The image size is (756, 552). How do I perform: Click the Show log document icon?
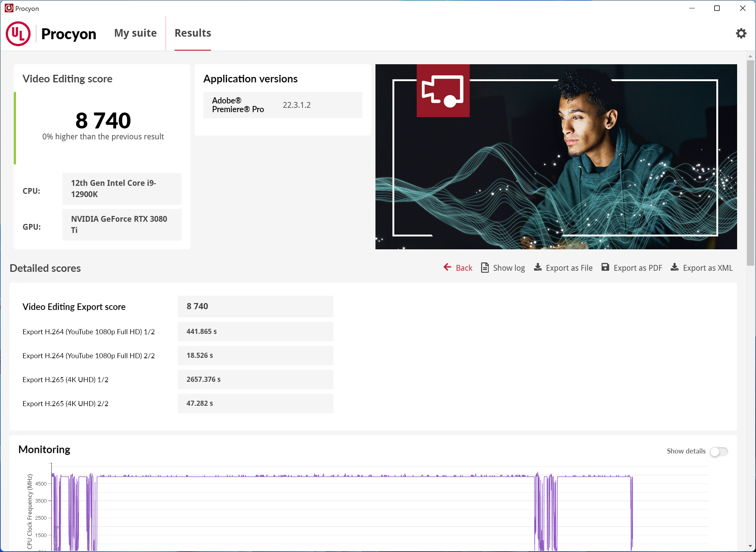485,267
